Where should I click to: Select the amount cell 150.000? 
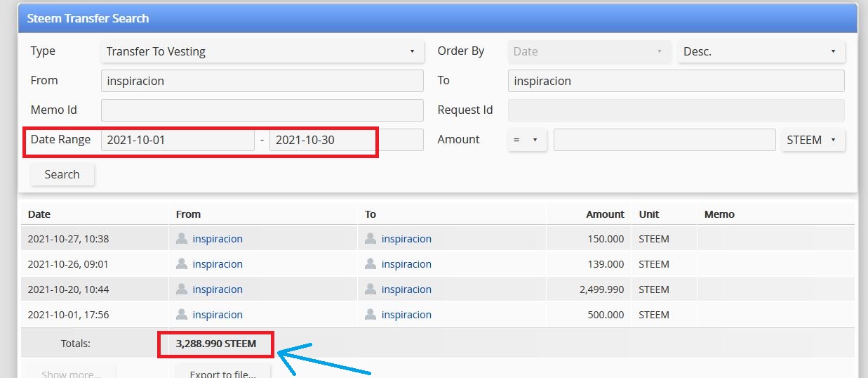(x=606, y=239)
